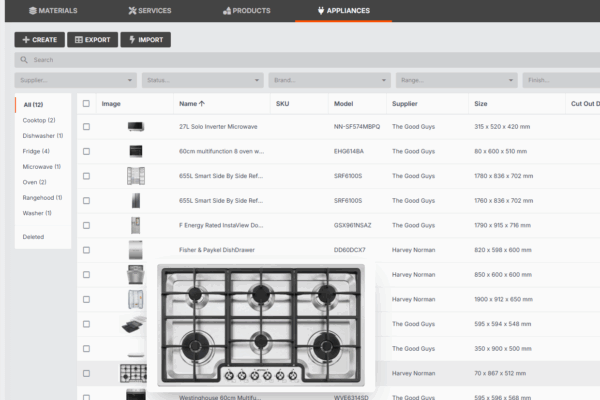Tick the Fisher & Paykel DishDrawer checkbox
600x400 pixels.
pyautogui.click(x=87, y=249)
